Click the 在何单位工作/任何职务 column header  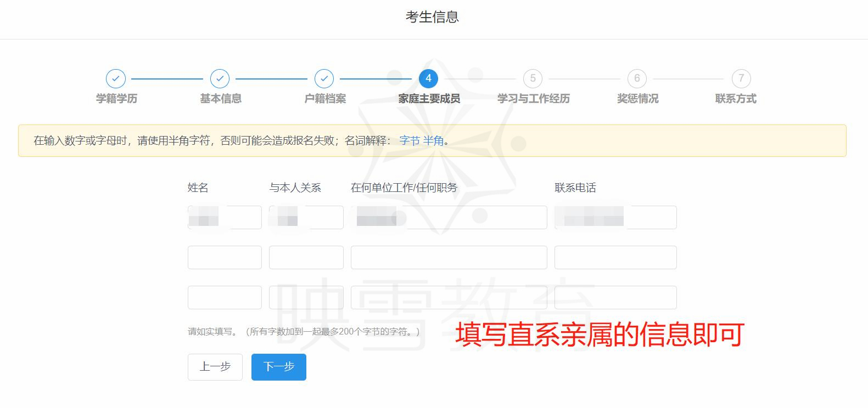pyautogui.click(x=404, y=188)
